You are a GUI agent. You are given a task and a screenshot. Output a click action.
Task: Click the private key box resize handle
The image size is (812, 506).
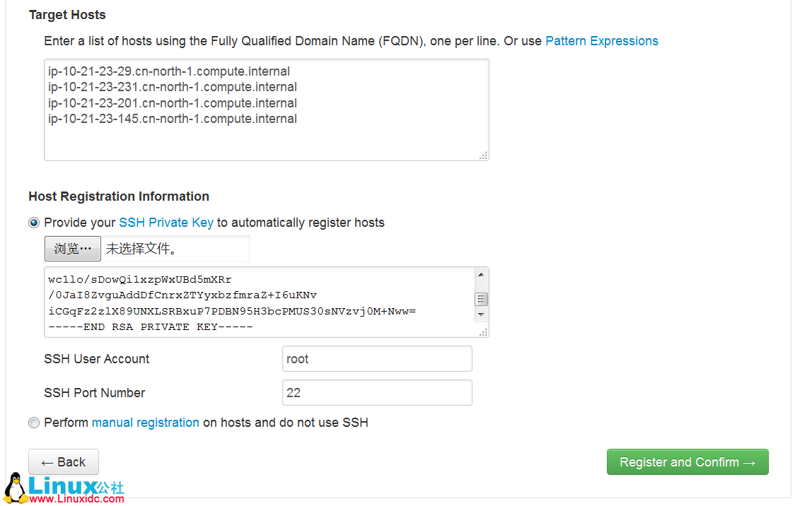[x=484, y=332]
